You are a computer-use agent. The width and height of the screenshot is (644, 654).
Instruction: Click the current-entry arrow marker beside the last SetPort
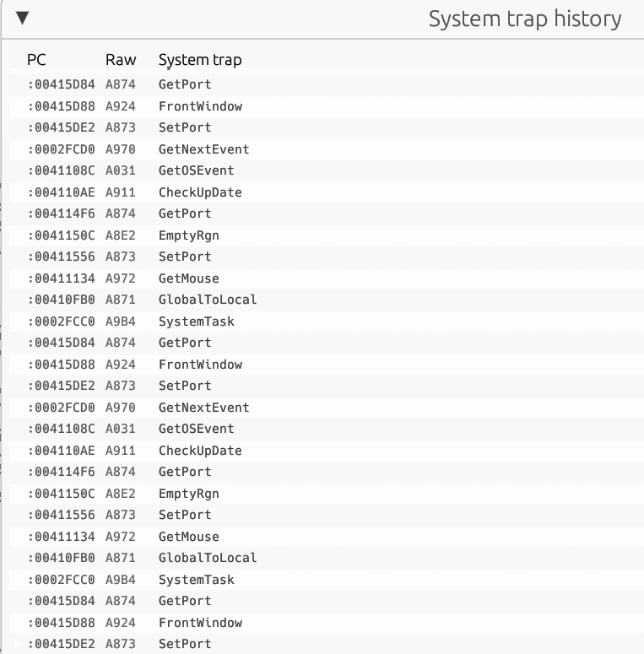tap(17, 644)
